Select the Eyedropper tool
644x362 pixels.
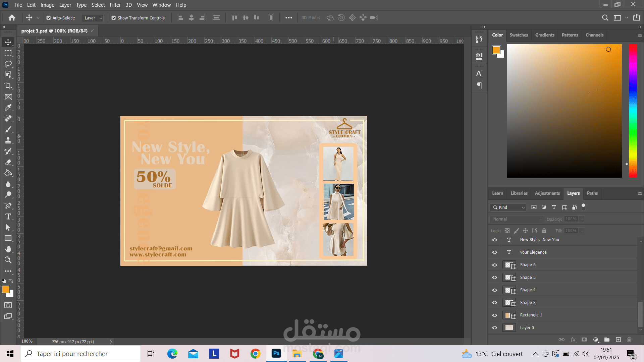pyautogui.click(x=8, y=108)
